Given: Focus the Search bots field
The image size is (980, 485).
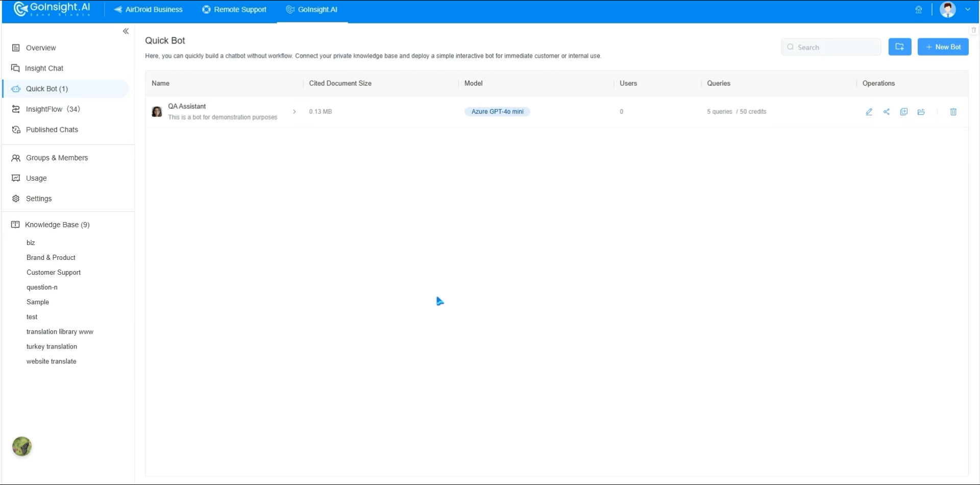Looking at the screenshot, I should [831, 47].
